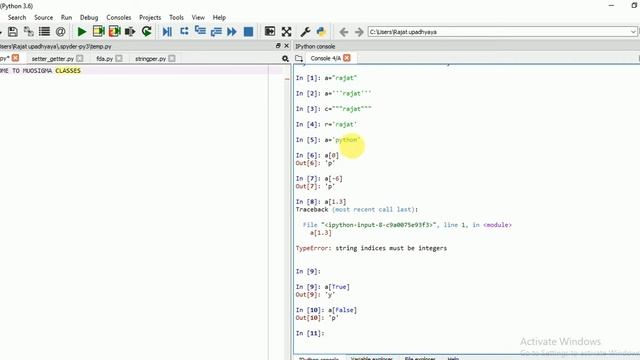Switch to the stringper.py editor tab
This screenshot has height=360, width=640.
coord(150,59)
